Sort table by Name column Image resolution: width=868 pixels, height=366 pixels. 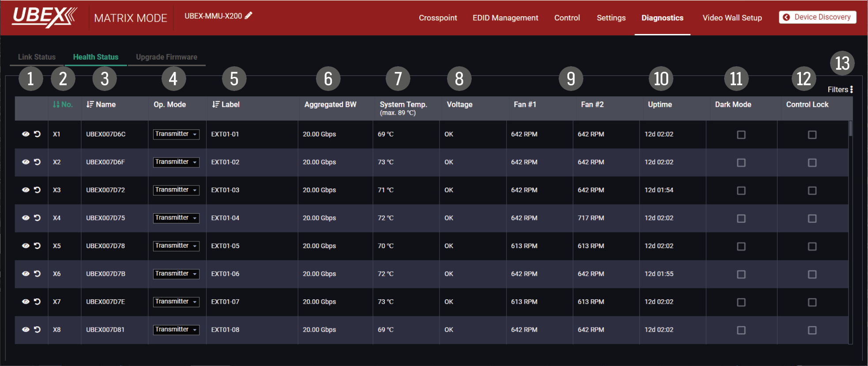click(x=101, y=105)
